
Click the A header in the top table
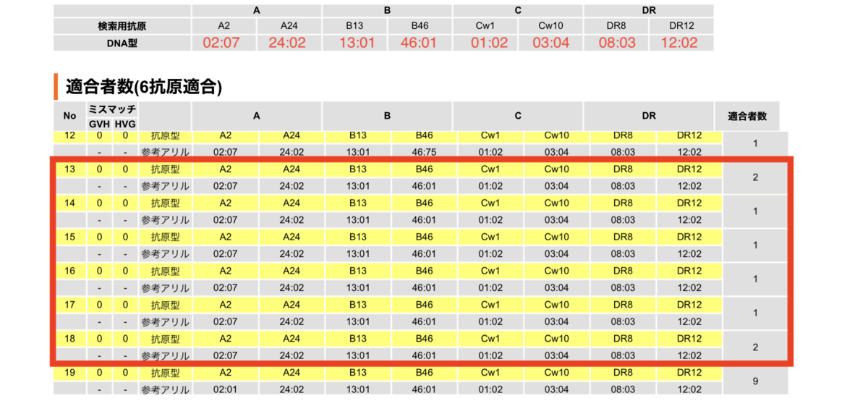pos(257,10)
